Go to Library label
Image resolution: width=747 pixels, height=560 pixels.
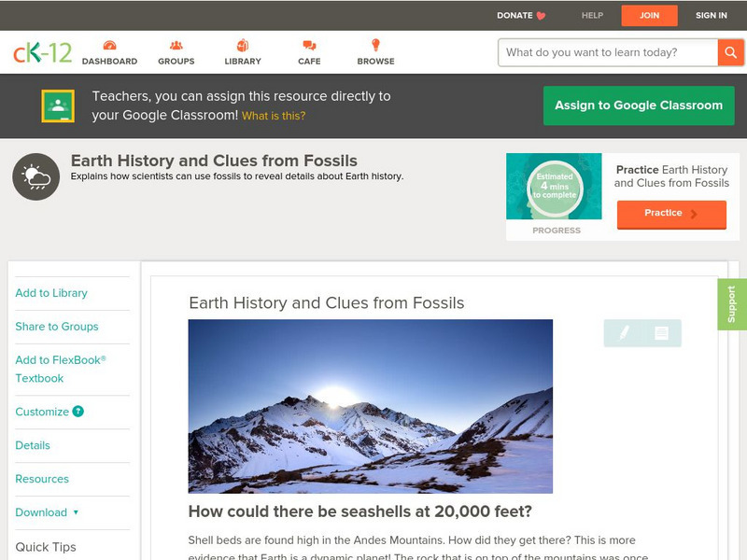pyautogui.click(x=243, y=61)
